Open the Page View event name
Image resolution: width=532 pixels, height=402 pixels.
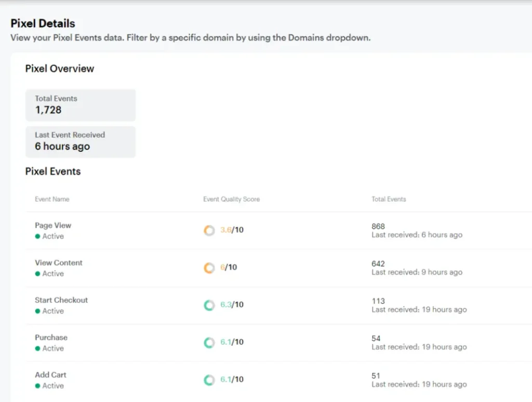pyautogui.click(x=53, y=225)
